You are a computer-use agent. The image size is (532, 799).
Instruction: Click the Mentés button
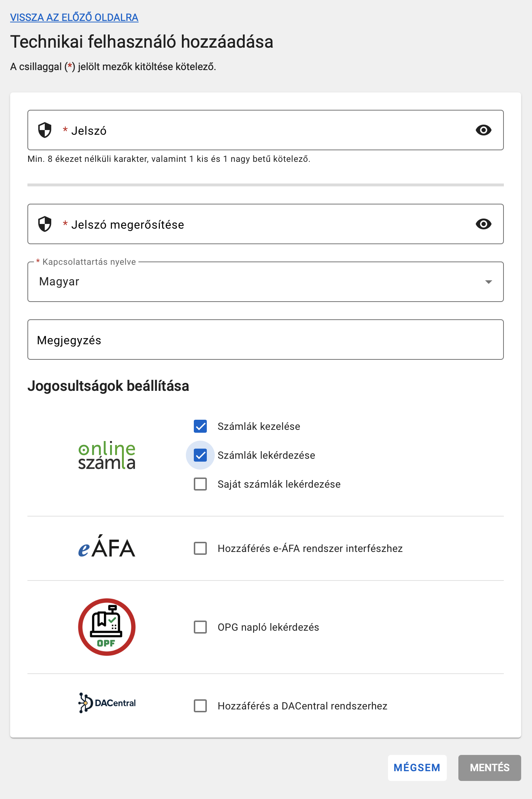(490, 768)
